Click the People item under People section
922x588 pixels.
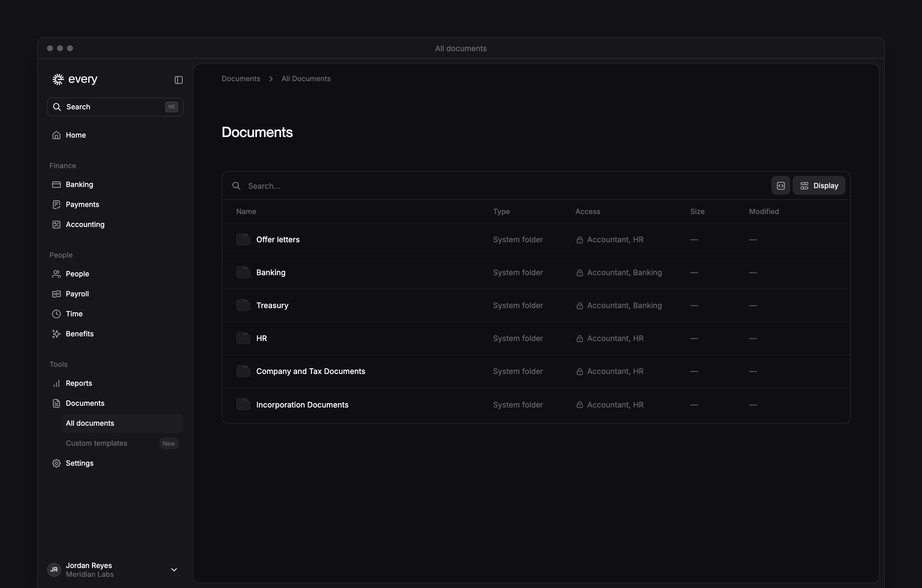click(115, 274)
